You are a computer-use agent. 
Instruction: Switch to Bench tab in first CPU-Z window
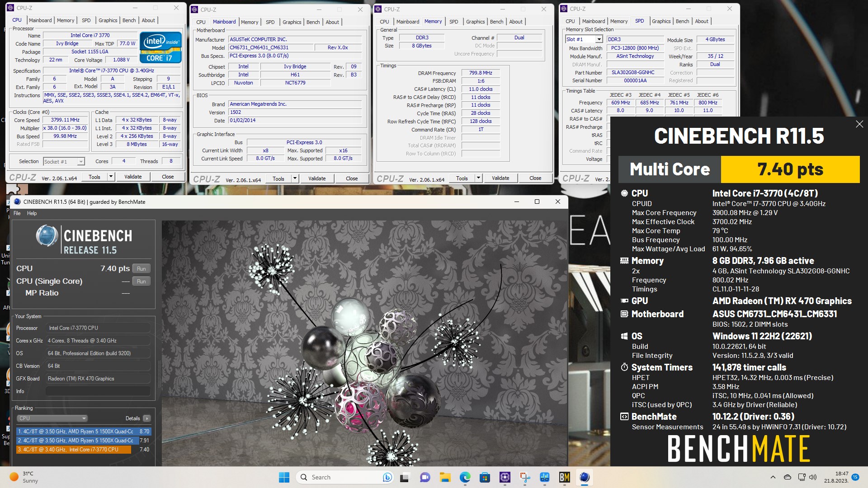click(129, 20)
